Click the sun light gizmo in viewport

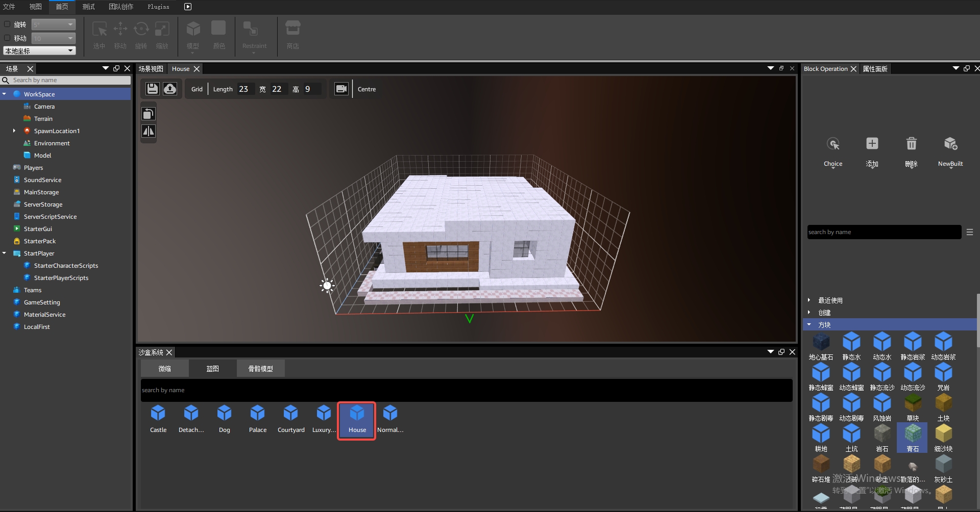pos(327,286)
